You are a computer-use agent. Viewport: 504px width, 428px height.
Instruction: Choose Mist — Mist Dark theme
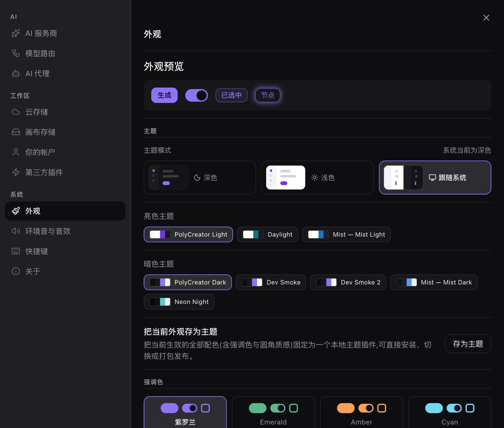[434, 282]
